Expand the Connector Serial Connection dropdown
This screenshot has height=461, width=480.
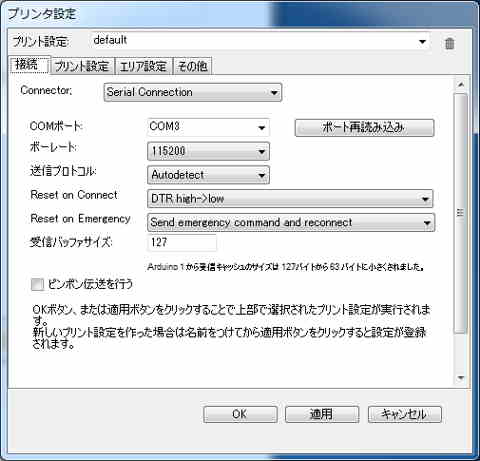193,92
